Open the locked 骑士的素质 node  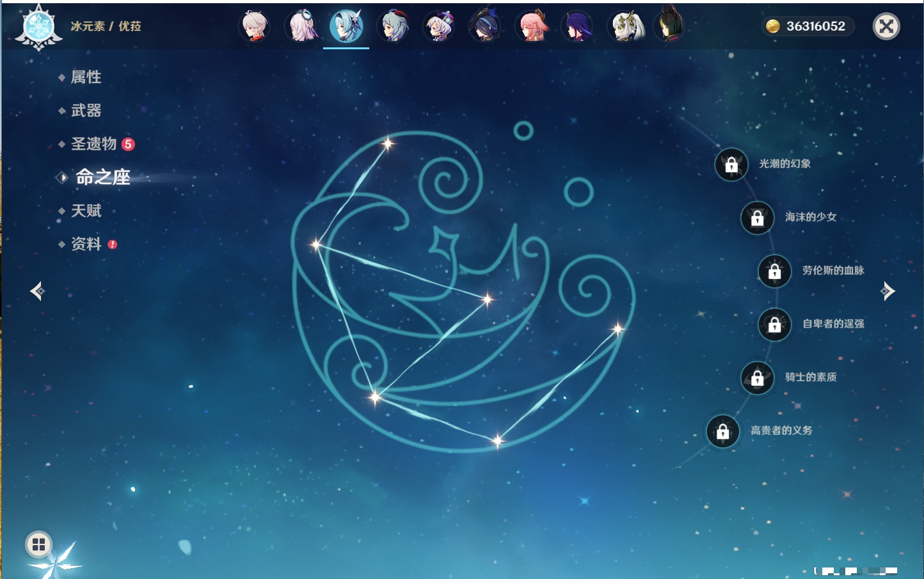coord(758,378)
